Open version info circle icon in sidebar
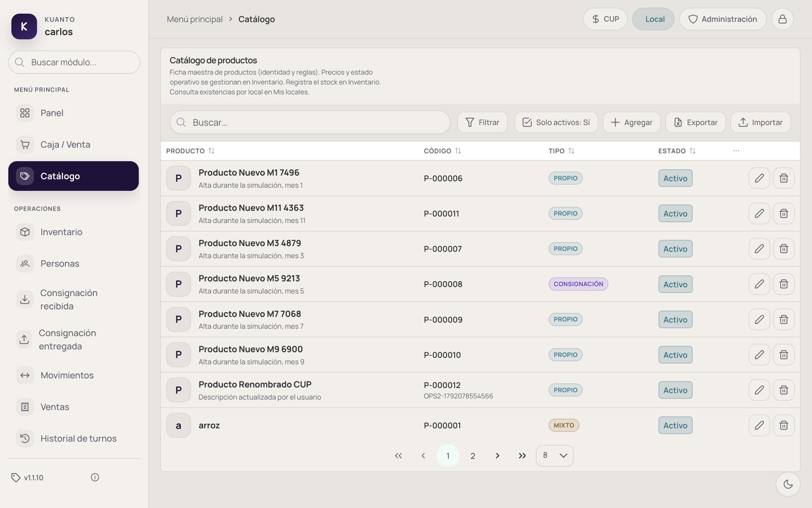This screenshot has width=812, height=508. 95,477
